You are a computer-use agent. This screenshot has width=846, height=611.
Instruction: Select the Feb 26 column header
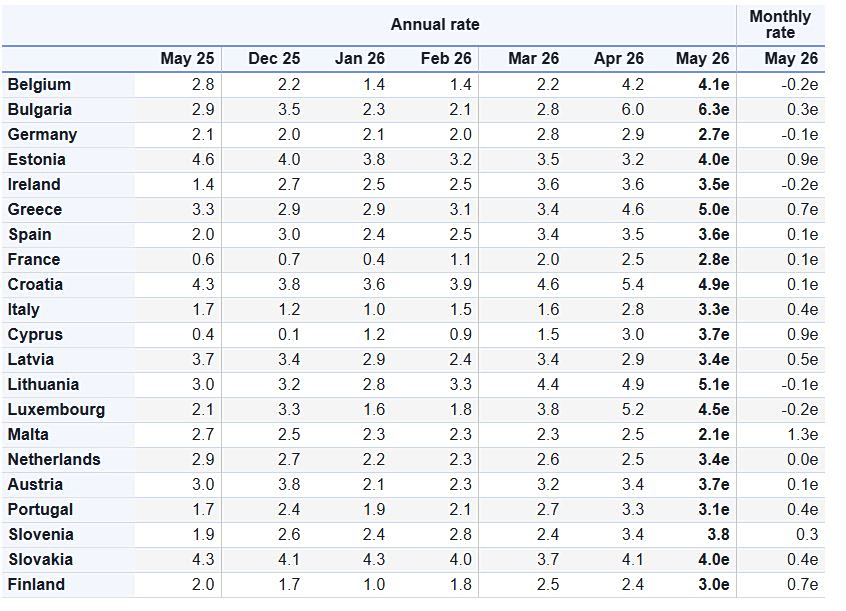click(446, 58)
